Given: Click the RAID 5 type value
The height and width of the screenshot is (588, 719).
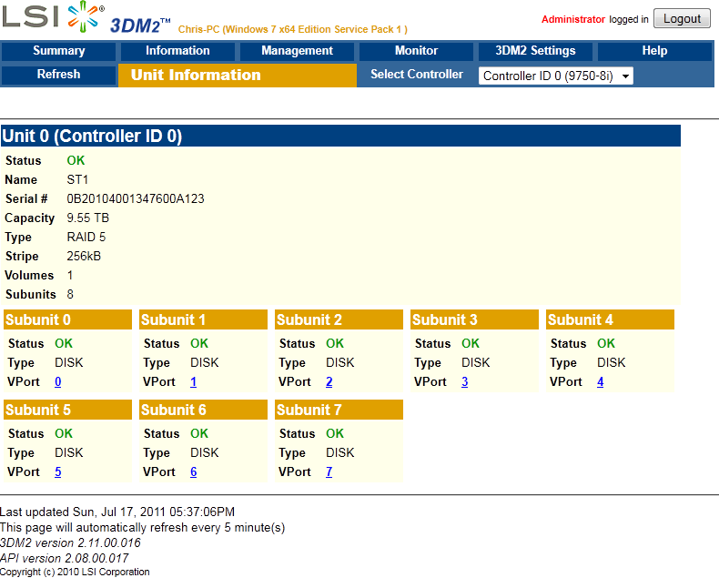Looking at the screenshot, I should (86, 238).
